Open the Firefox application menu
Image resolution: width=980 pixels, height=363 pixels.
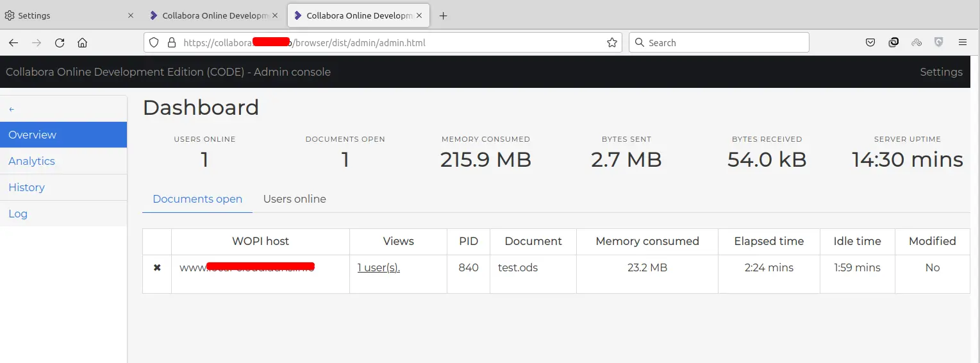tap(962, 43)
